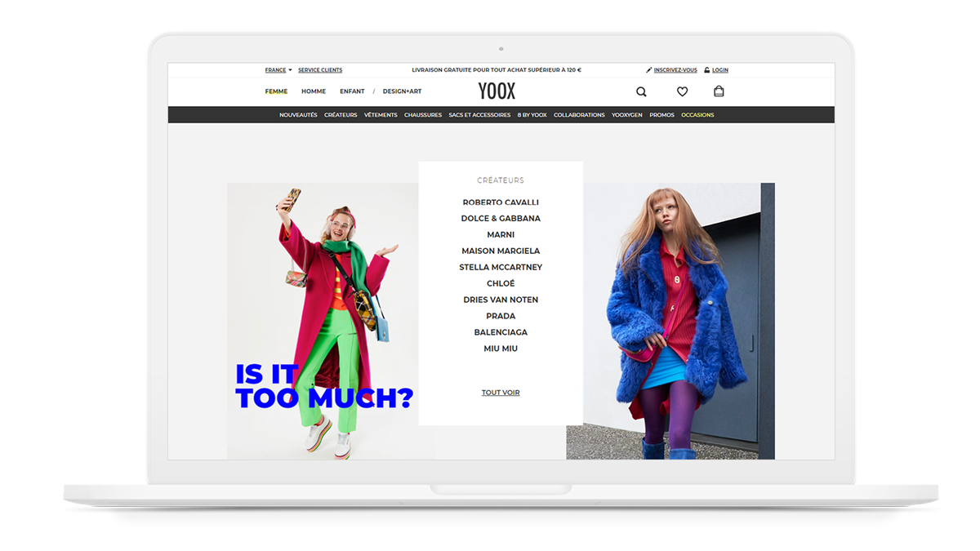Open the NOUVEAUTÉS menu item
This screenshot has height=551, width=980.
[298, 114]
